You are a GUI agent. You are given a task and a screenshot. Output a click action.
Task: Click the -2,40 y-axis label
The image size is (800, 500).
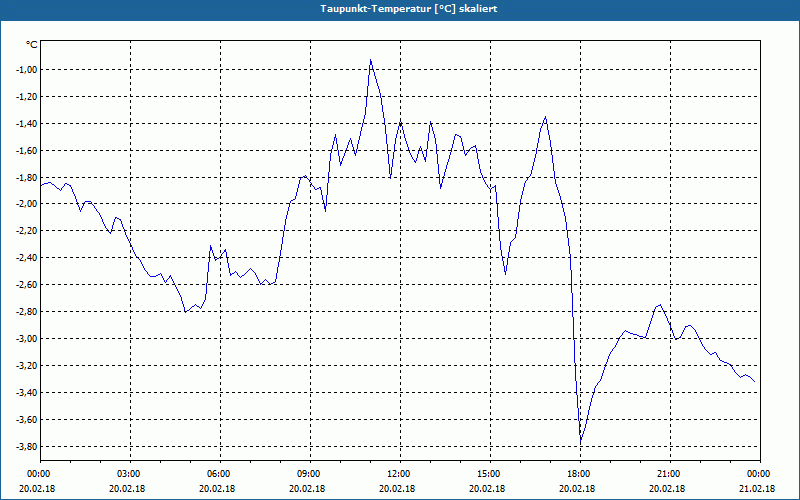tap(27, 258)
